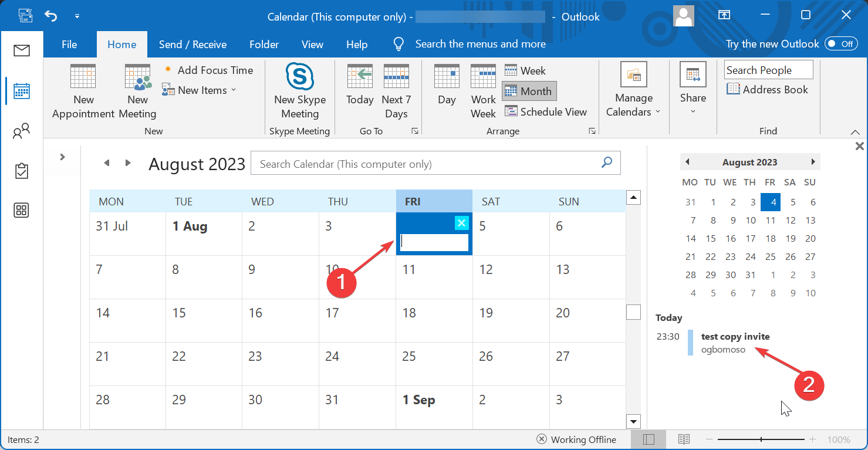
Task: Open Go To dialog launcher
Action: point(414,131)
